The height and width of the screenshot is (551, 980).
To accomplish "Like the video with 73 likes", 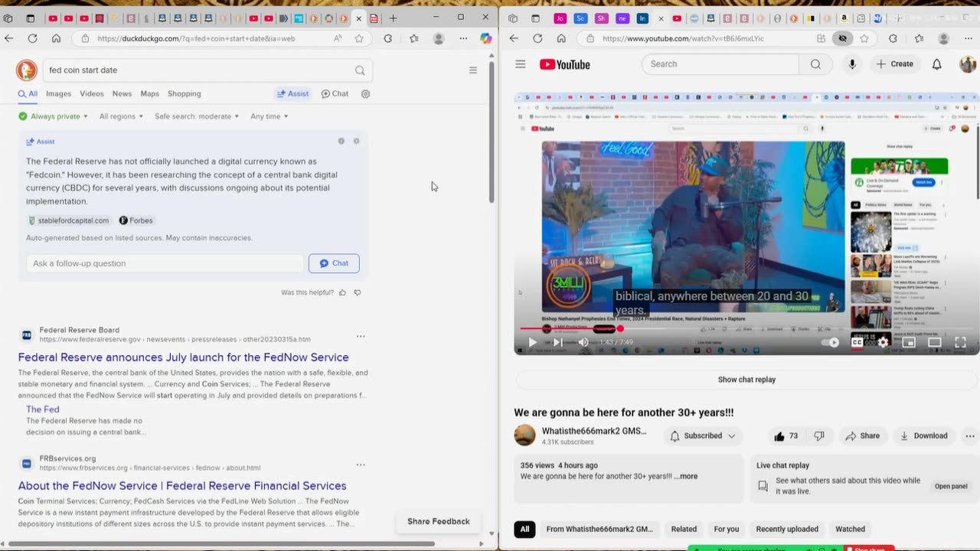I will (x=786, y=435).
